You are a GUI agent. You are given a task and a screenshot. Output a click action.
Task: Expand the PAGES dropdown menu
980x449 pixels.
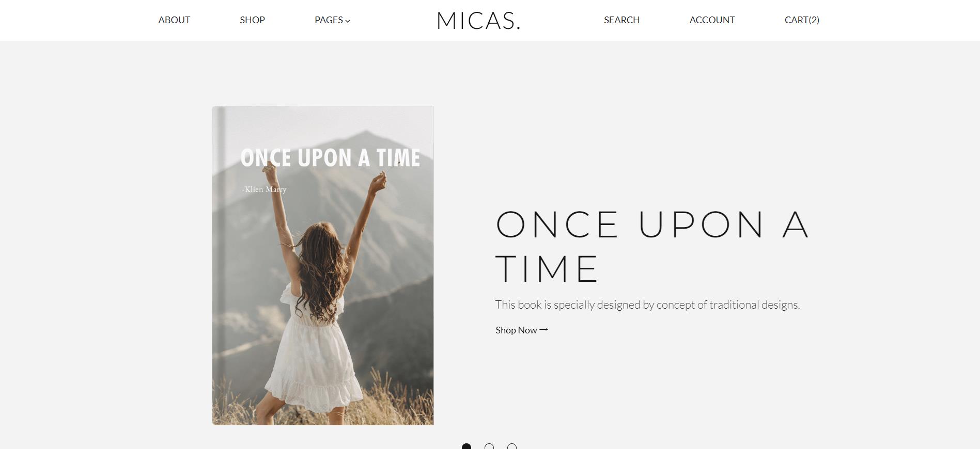click(x=332, y=20)
